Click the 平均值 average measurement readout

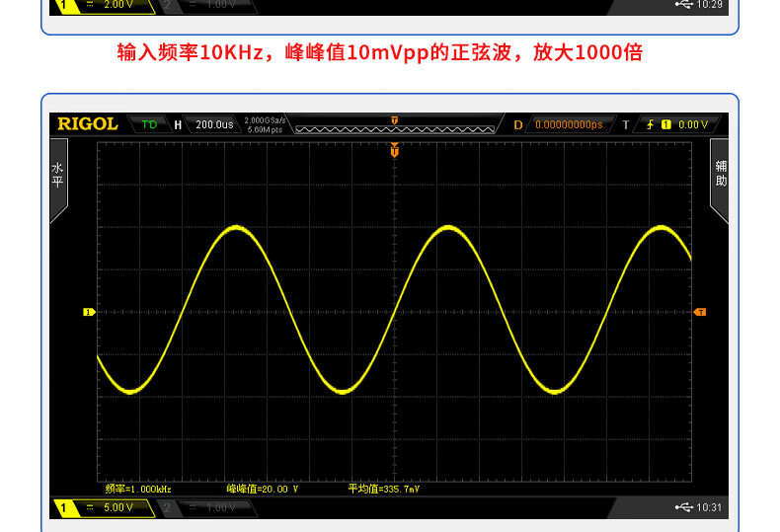point(383,489)
